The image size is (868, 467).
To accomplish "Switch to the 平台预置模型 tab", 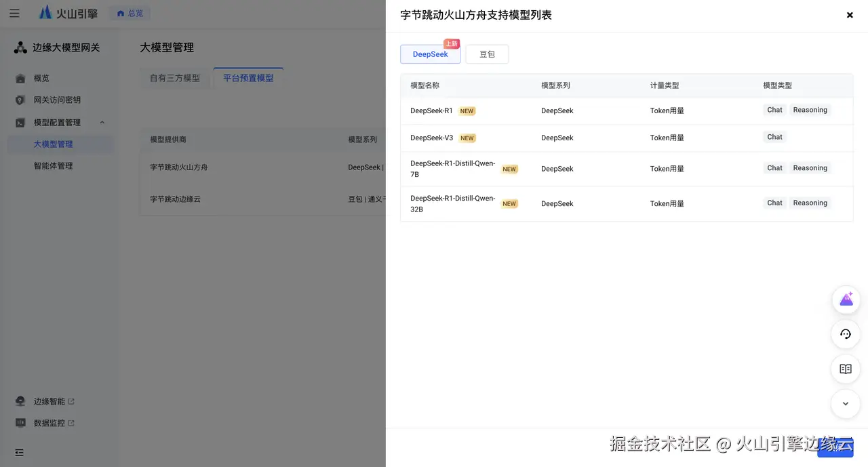I will [x=248, y=78].
